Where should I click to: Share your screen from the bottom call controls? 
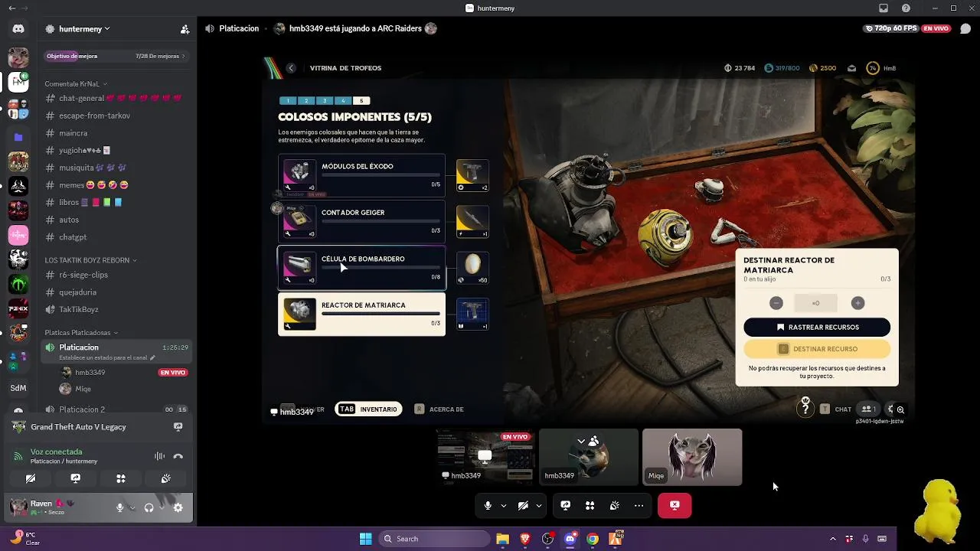pos(565,505)
